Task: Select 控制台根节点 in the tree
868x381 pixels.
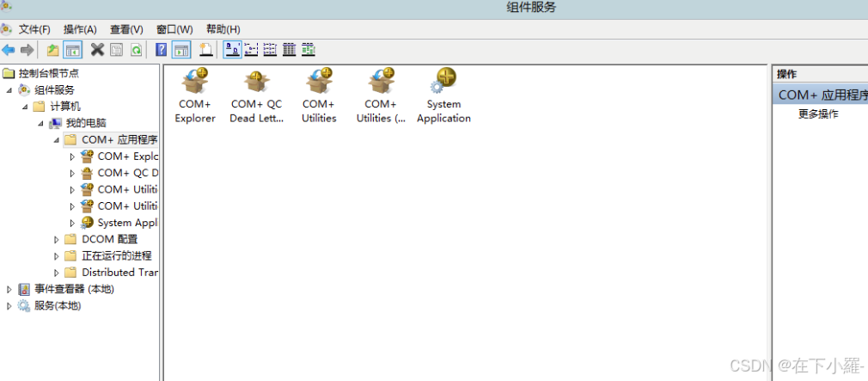Action: (x=49, y=73)
